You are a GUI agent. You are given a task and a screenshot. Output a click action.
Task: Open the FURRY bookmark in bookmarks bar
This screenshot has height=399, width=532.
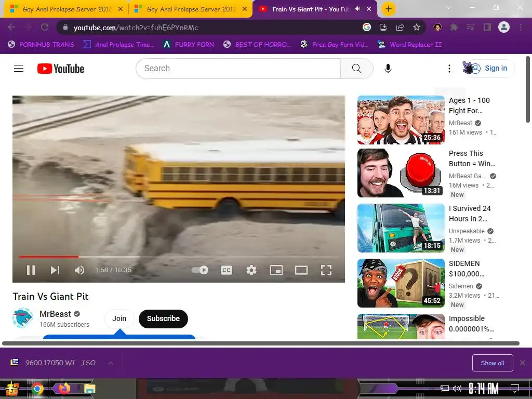pos(189,45)
